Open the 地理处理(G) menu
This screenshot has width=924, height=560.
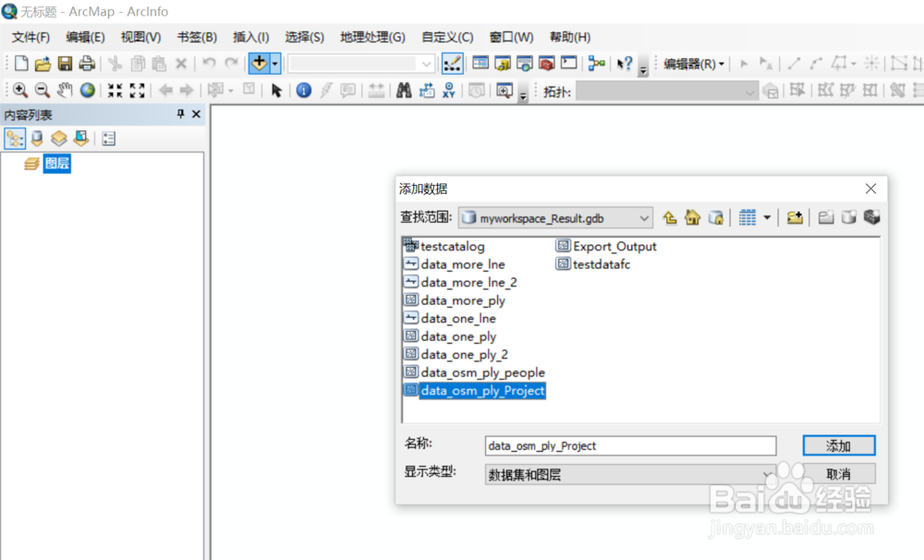372,37
